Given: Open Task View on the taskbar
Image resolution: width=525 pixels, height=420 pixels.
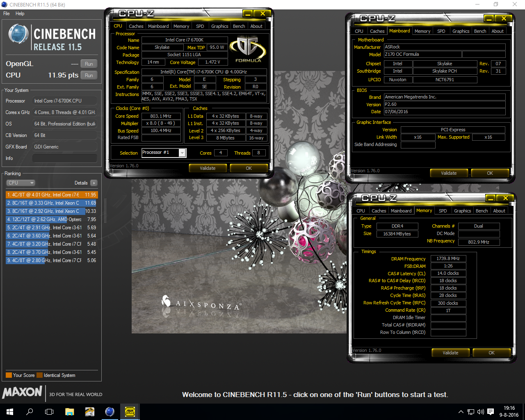Looking at the screenshot, I should [49, 412].
